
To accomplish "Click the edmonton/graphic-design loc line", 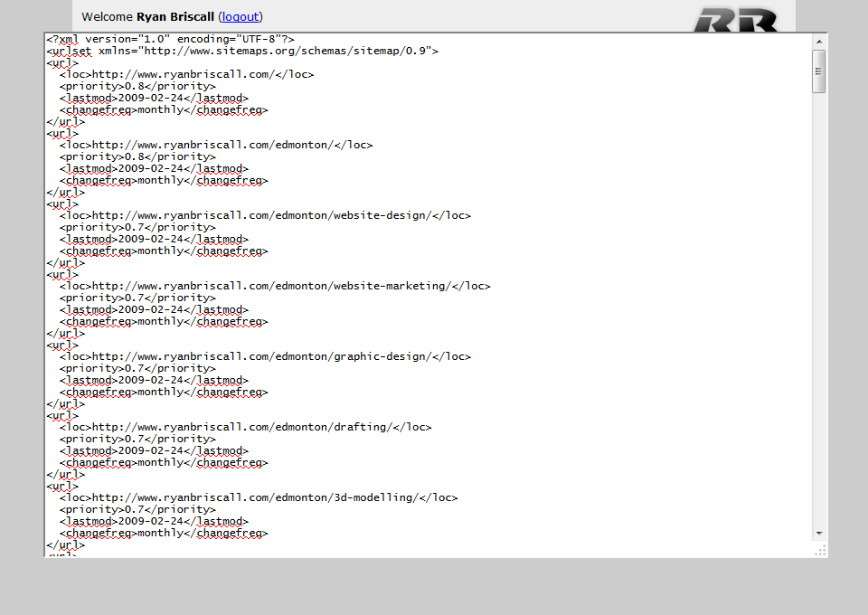I will [x=265, y=357].
